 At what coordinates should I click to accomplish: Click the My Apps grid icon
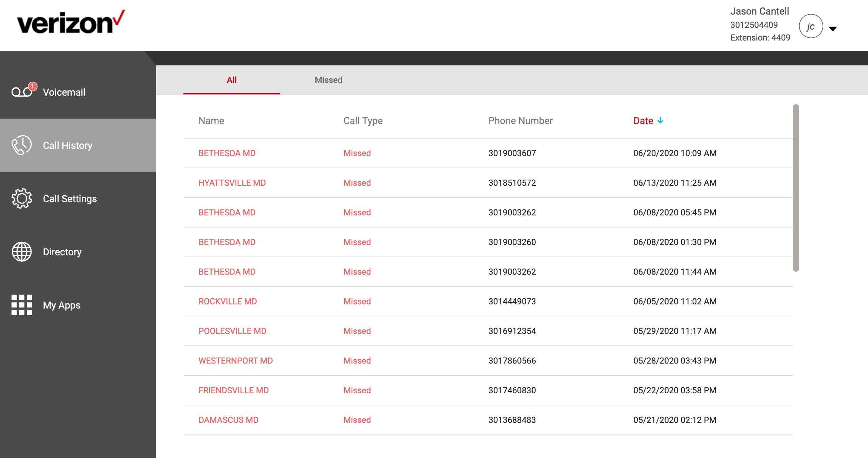pos(20,305)
